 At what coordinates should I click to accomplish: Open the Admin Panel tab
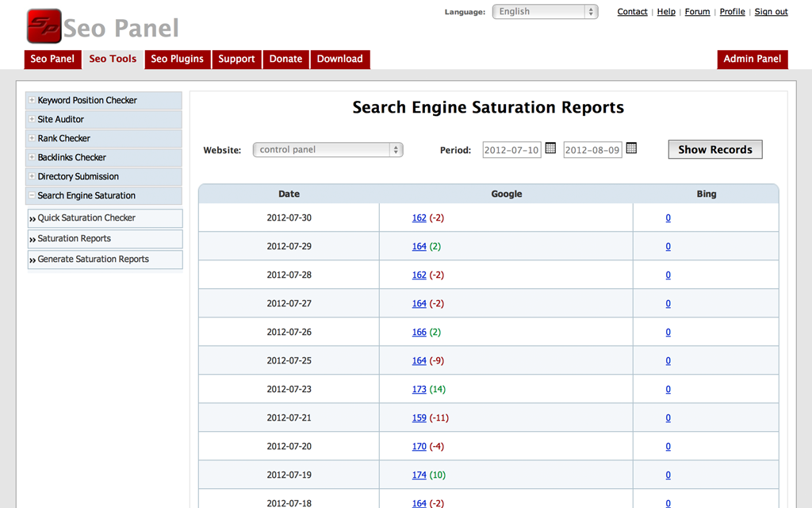pos(752,59)
